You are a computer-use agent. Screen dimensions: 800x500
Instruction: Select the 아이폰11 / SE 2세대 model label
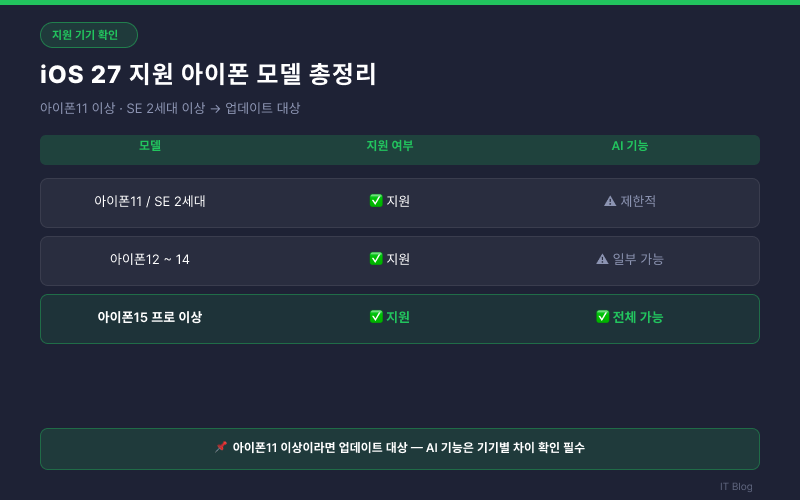pyautogui.click(x=149, y=201)
